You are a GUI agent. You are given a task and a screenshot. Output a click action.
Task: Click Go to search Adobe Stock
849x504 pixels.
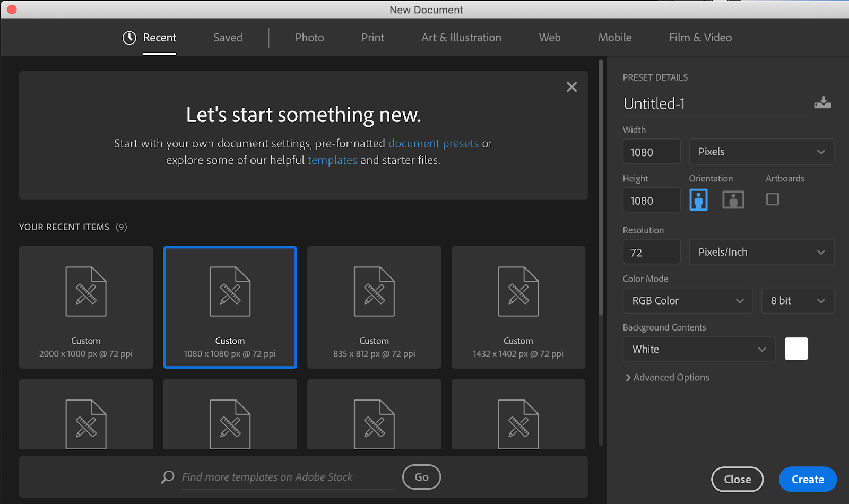(x=421, y=477)
